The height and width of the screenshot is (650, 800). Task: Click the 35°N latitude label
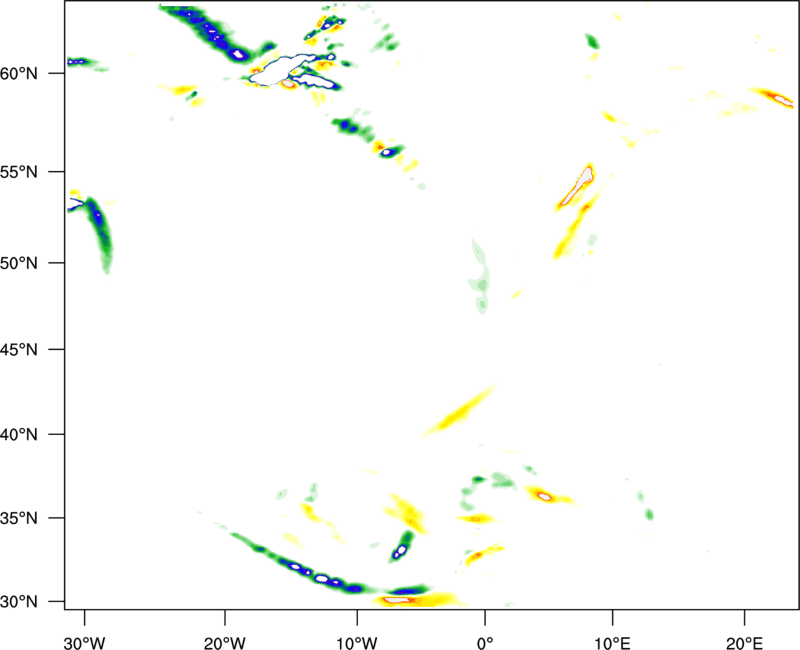19,518
